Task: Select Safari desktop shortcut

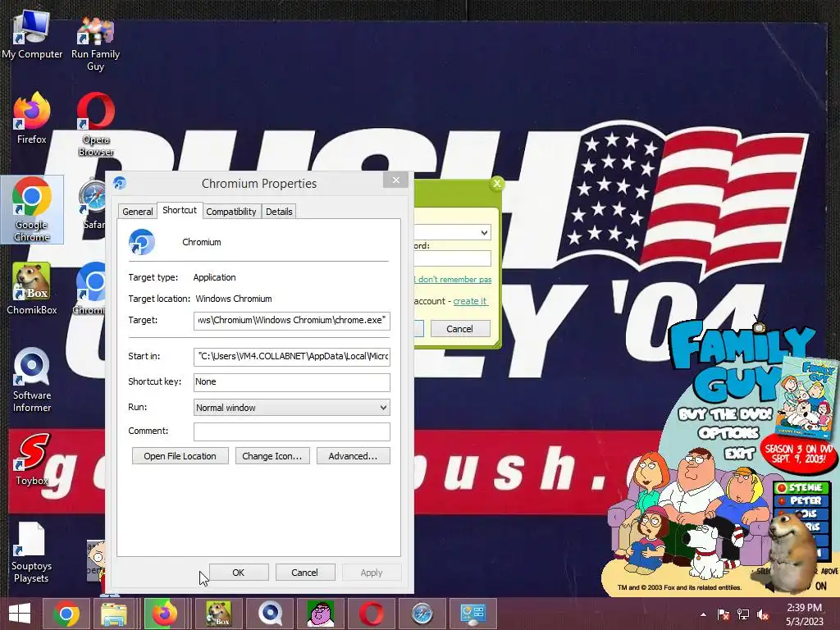Action: pyautogui.click(x=92, y=204)
